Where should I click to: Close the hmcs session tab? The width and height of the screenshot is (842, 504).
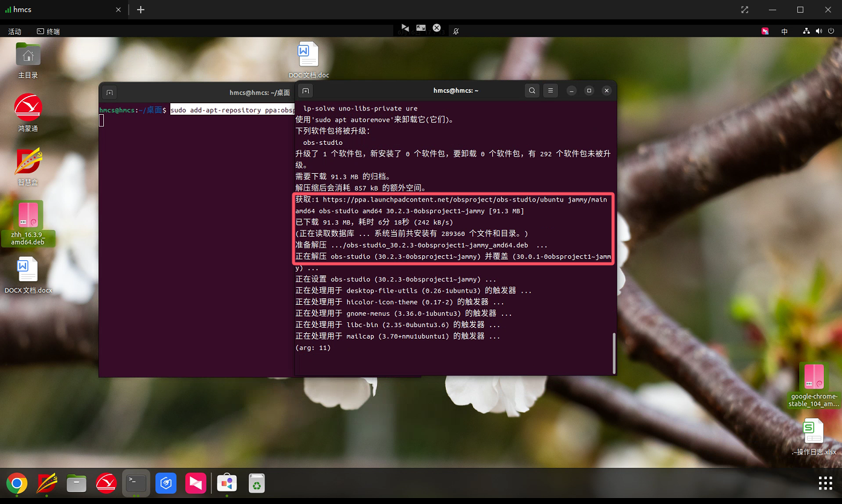tap(118, 10)
